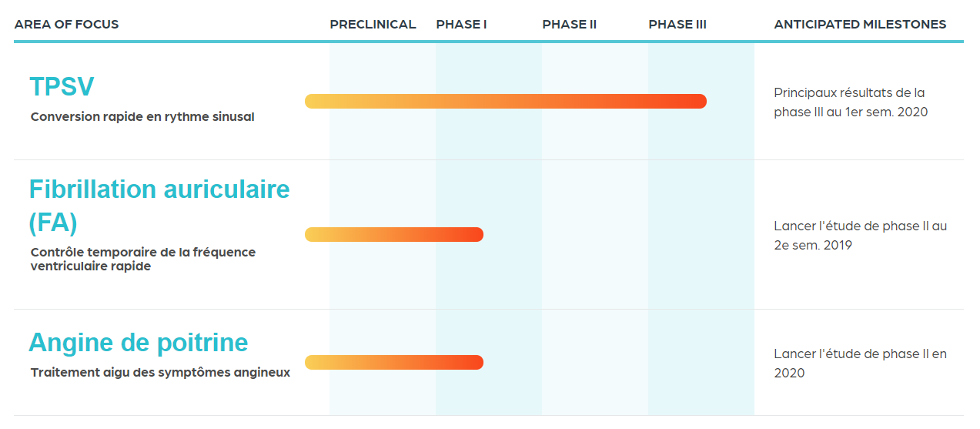Click 'Conversion rapide en rythme sinusal' subtitle
Screen dimensions: 980x429
[x=142, y=117]
